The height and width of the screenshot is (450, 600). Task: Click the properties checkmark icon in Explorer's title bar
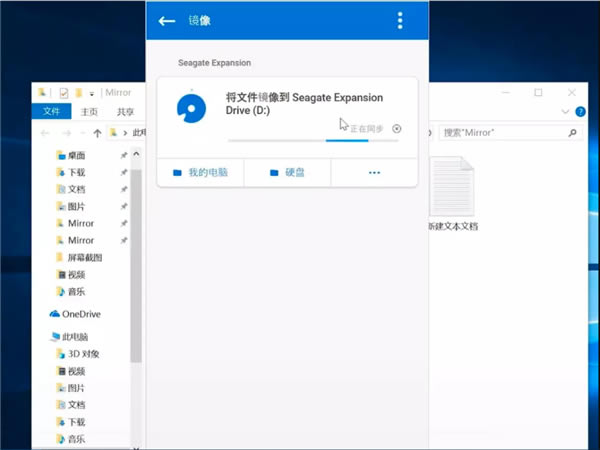coord(64,93)
